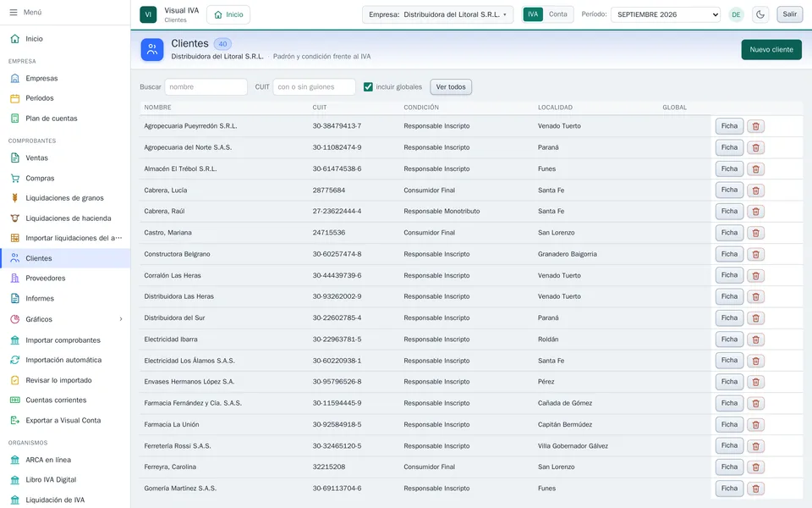Open the Proveedores building icon

click(x=15, y=279)
